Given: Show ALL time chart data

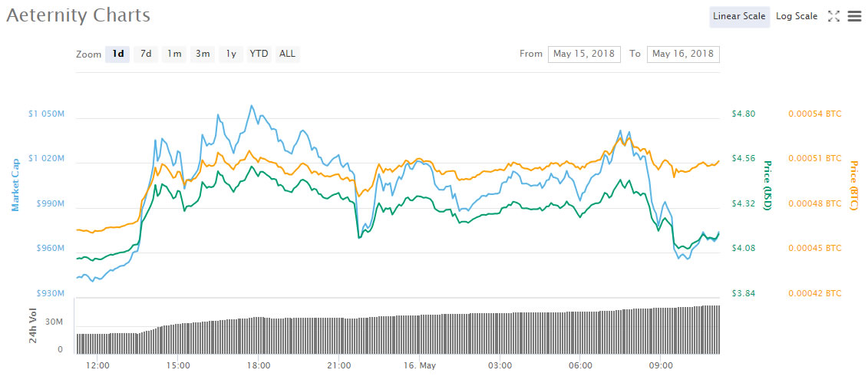Looking at the screenshot, I should pyautogui.click(x=287, y=54).
